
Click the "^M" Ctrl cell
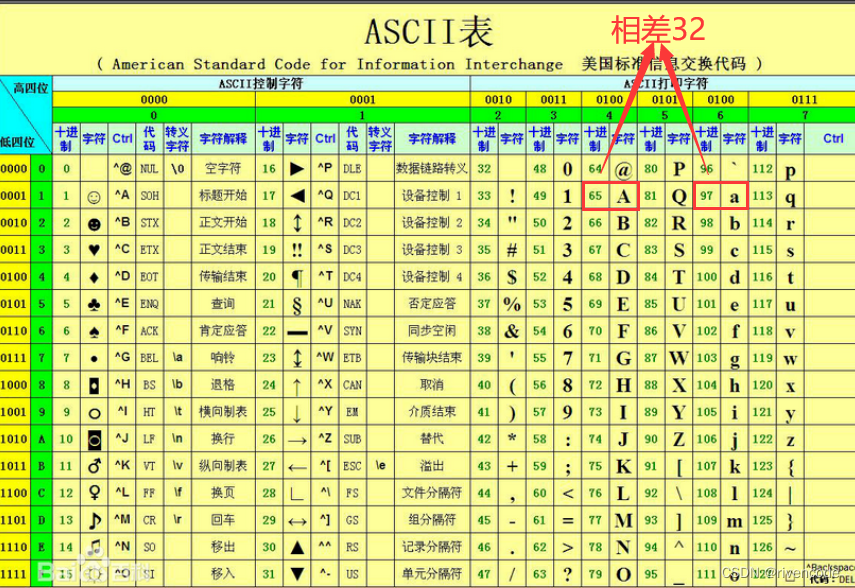click(x=122, y=520)
